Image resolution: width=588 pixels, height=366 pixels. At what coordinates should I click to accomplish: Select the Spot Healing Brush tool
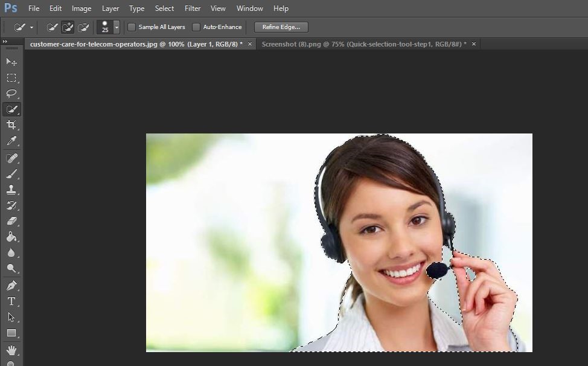click(11, 158)
